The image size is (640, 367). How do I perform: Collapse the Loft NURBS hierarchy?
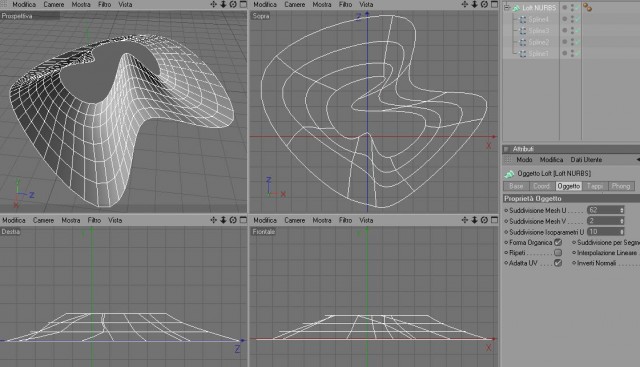coord(507,7)
